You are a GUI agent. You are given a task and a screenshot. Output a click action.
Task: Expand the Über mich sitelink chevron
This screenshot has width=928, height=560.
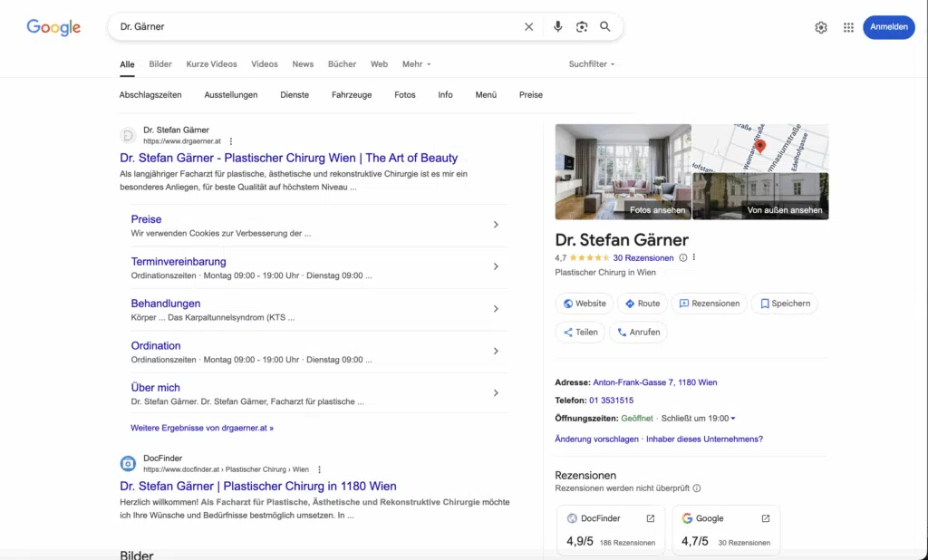pos(496,393)
